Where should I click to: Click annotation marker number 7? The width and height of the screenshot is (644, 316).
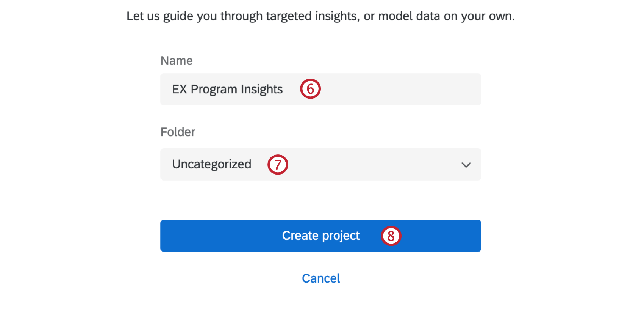(x=278, y=165)
